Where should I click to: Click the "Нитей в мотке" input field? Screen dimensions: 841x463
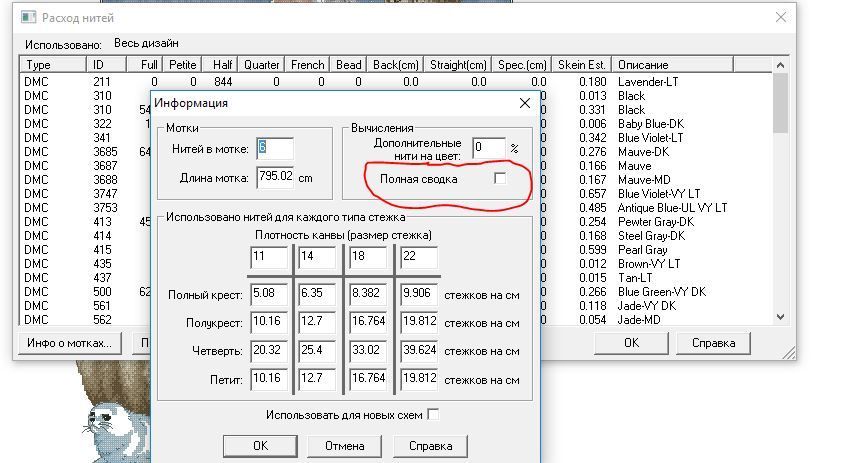pyautogui.click(x=275, y=148)
